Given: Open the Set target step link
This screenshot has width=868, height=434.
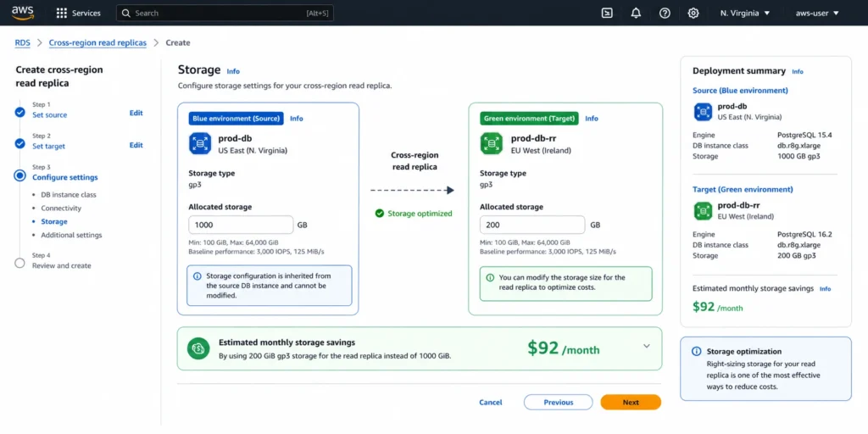Looking at the screenshot, I should pos(48,146).
